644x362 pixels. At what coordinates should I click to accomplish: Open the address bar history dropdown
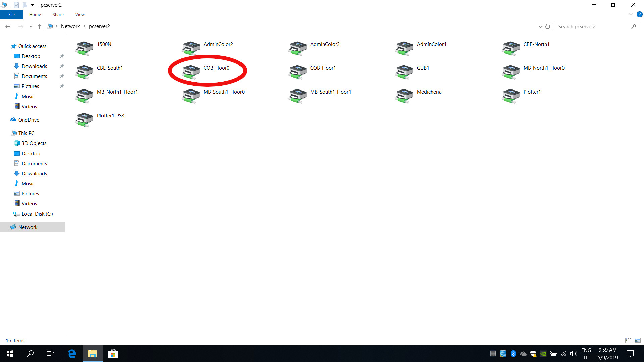(x=540, y=27)
